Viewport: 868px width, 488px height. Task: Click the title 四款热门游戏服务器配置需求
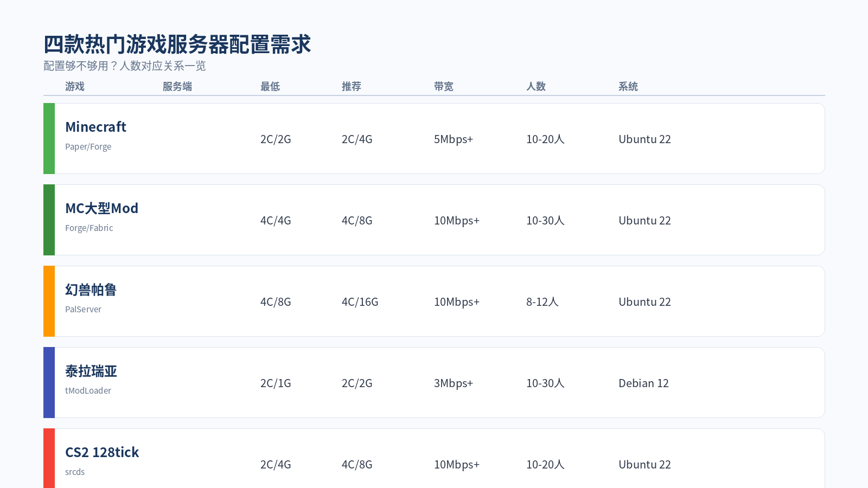[x=177, y=44]
